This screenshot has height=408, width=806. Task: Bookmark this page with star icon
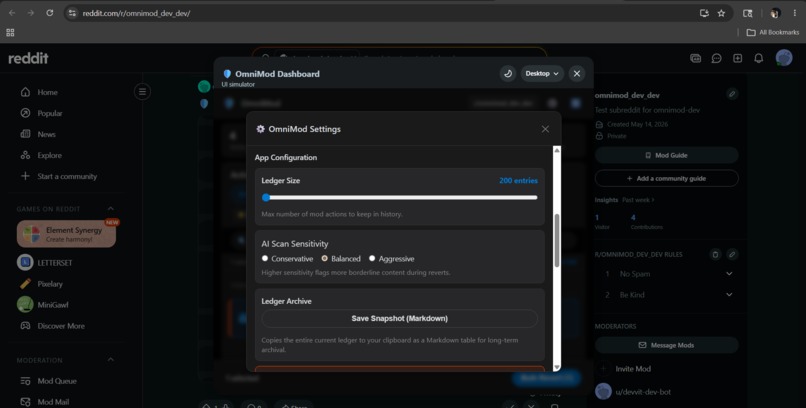(721, 13)
